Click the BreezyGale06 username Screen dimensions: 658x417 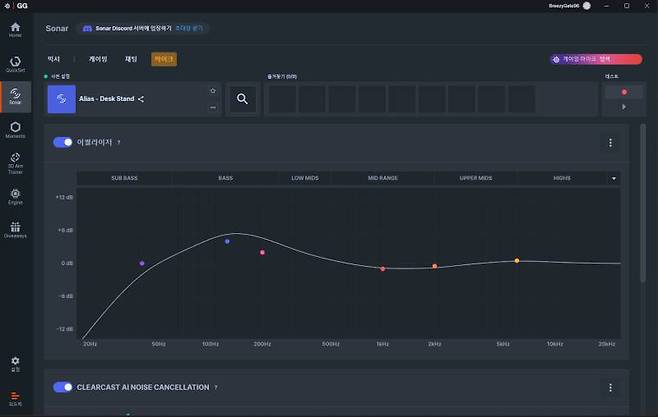tap(564, 6)
